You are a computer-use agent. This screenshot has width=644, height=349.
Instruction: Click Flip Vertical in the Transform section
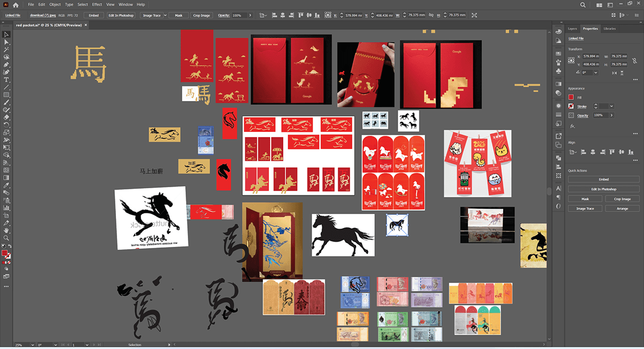click(x=622, y=72)
